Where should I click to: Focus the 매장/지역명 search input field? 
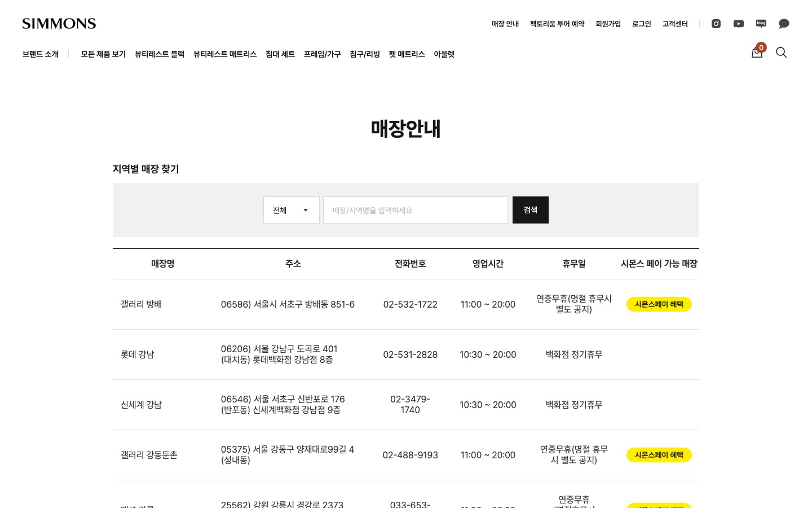point(416,210)
